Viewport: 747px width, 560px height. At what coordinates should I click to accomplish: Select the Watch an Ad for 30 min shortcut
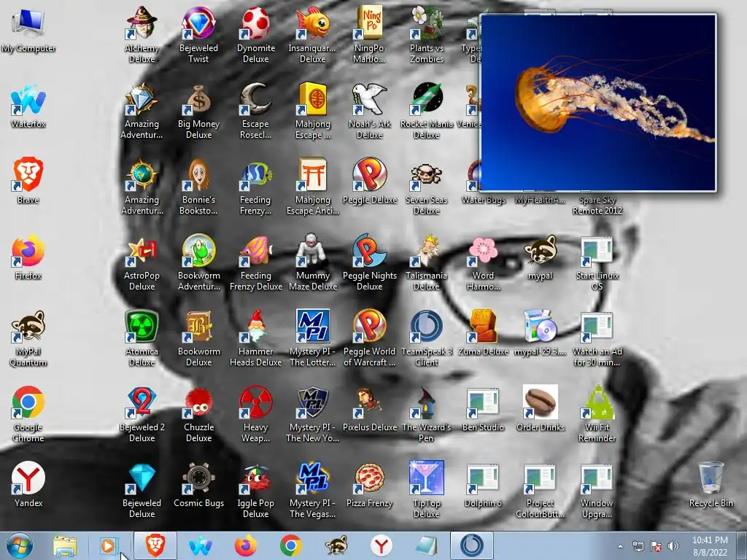pyautogui.click(x=597, y=338)
